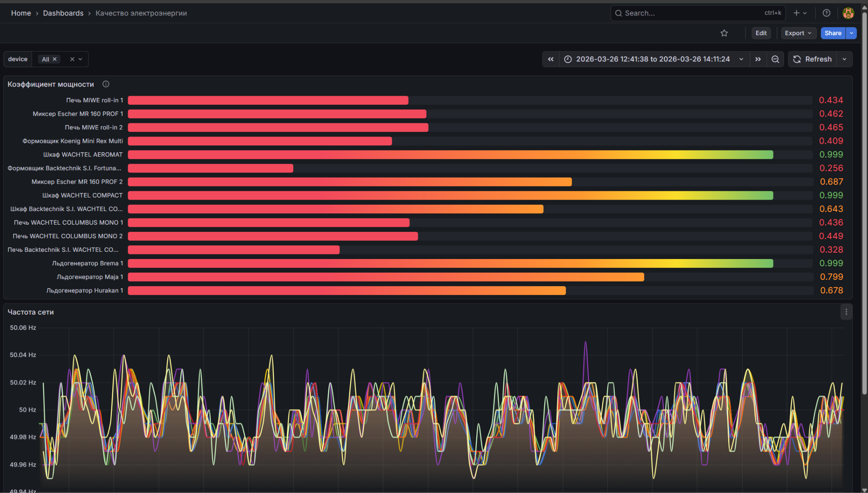Clear all device variable selections
Image resolution: width=868 pixels, height=493 pixels.
pos(72,59)
